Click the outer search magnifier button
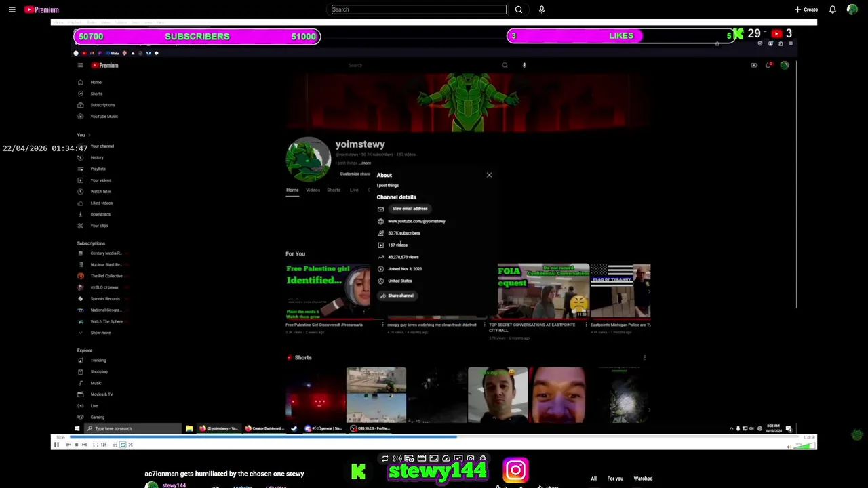This screenshot has height=488, width=868. tap(519, 9)
